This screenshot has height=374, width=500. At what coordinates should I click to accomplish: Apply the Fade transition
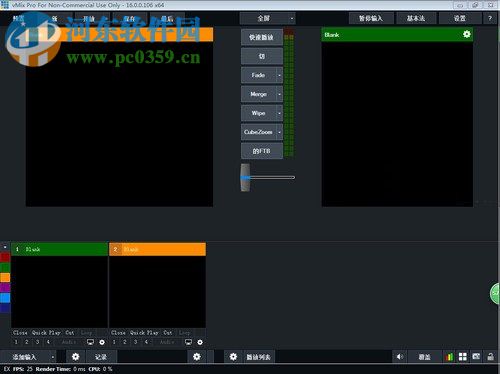click(259, 75)
